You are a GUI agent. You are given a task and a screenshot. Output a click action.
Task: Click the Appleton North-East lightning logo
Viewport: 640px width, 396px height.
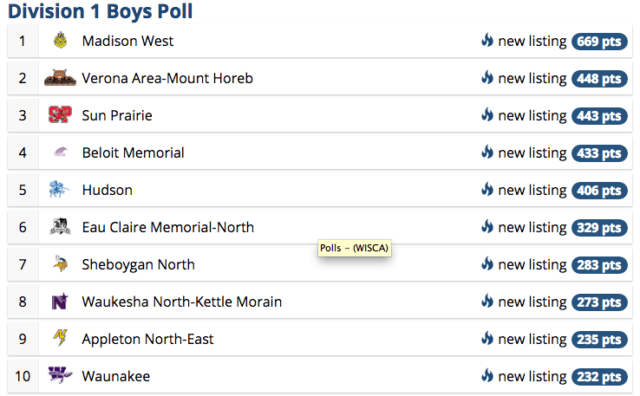[60, 338]
